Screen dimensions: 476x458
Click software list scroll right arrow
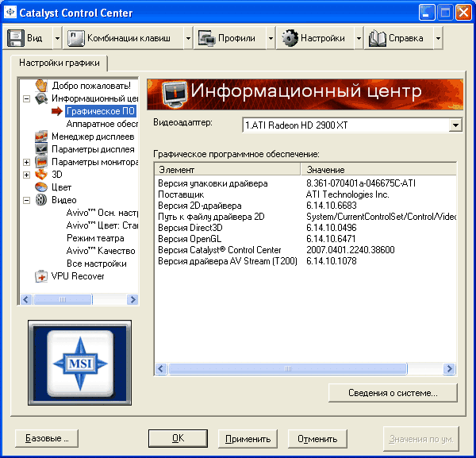coord(449,369)
